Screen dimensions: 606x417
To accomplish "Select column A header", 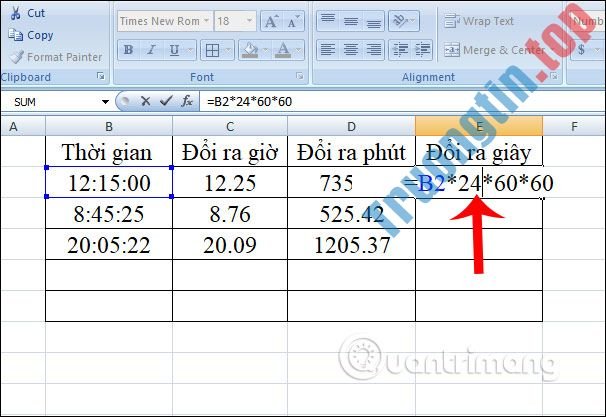I will 22,126.
